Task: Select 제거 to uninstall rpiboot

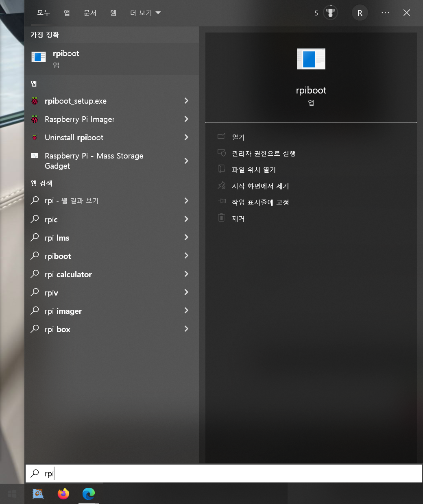Action: [x=238, y=219]
